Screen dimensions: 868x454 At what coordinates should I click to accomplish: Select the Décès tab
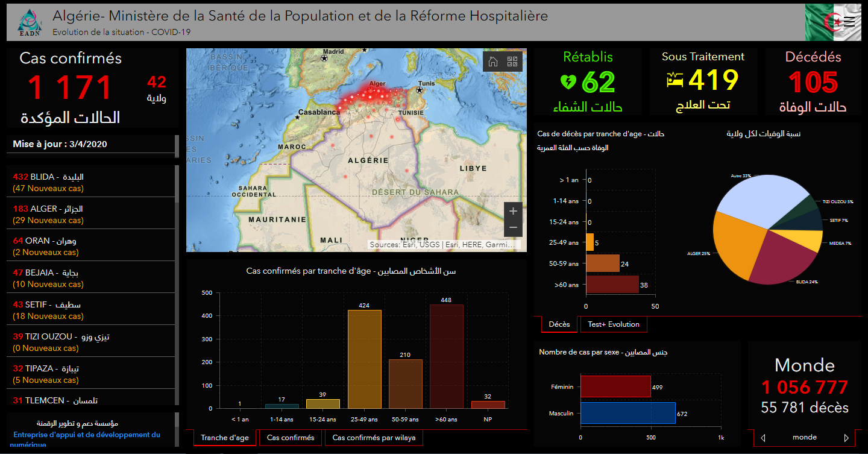[x=559, y=324]
